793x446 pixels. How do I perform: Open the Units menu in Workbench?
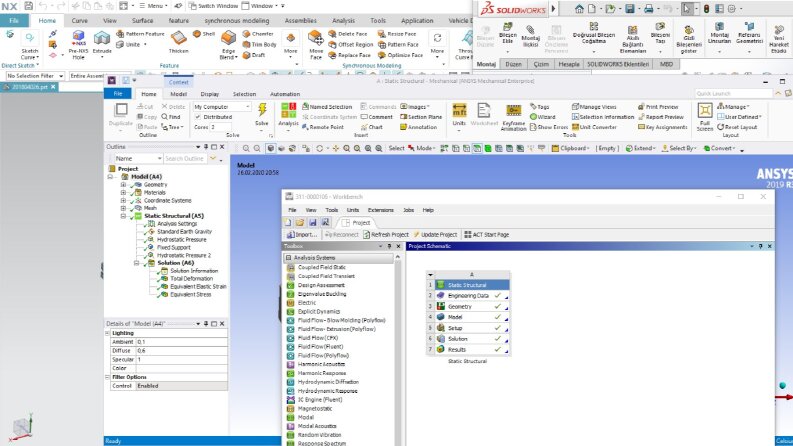point(353,210)
